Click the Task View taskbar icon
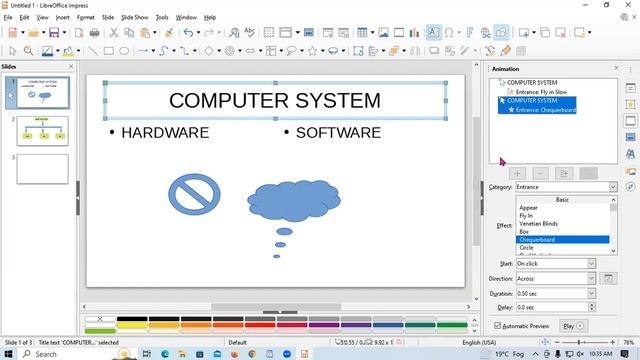Image resolution: width=640 pixels, height=360 pixels. click(147, 354)
